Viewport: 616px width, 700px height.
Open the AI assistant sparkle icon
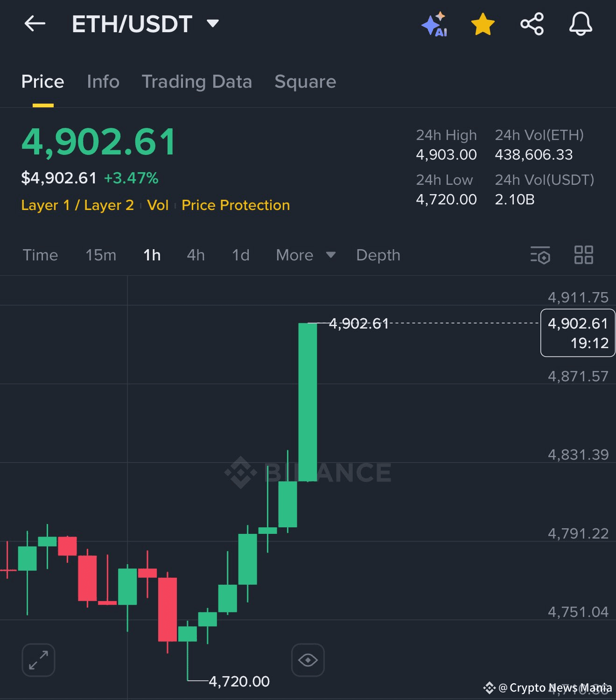(434, 24)
